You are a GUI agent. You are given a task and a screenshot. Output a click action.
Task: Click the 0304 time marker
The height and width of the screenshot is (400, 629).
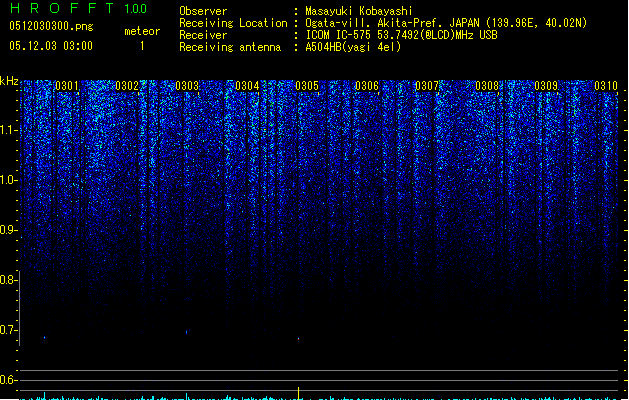tap(247, 86)
